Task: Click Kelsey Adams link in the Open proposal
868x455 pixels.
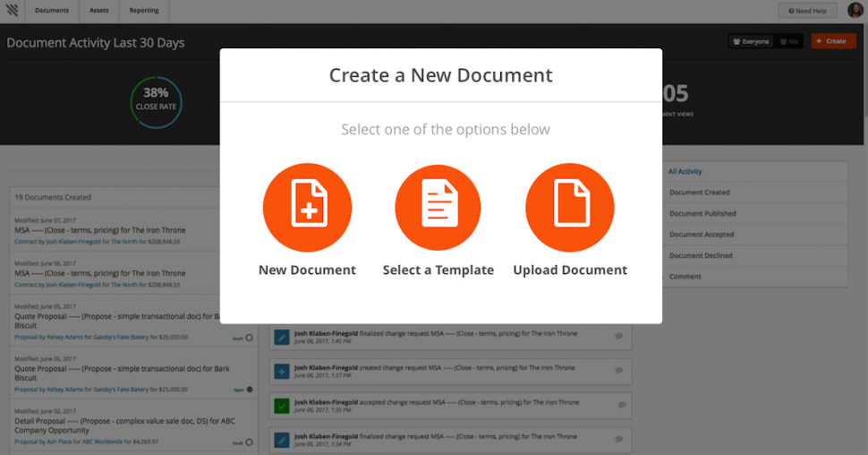Action: point(64,390)
